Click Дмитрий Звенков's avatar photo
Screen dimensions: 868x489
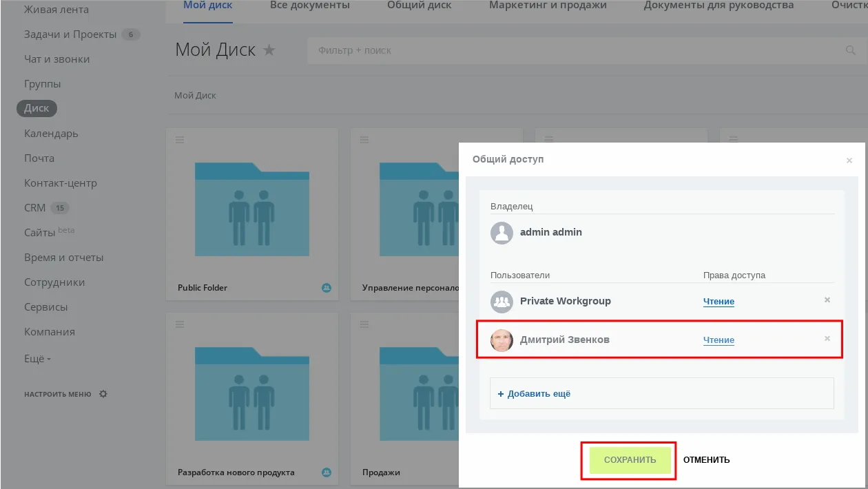502,340
